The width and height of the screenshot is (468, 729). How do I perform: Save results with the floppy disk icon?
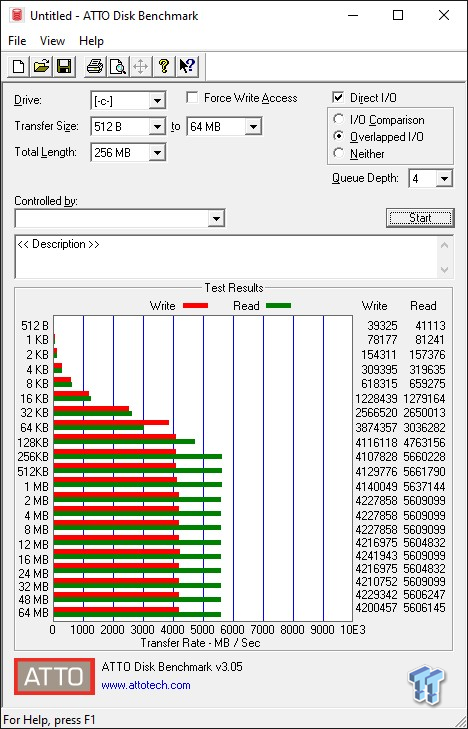pyautogui.click(x=64, y=66)
